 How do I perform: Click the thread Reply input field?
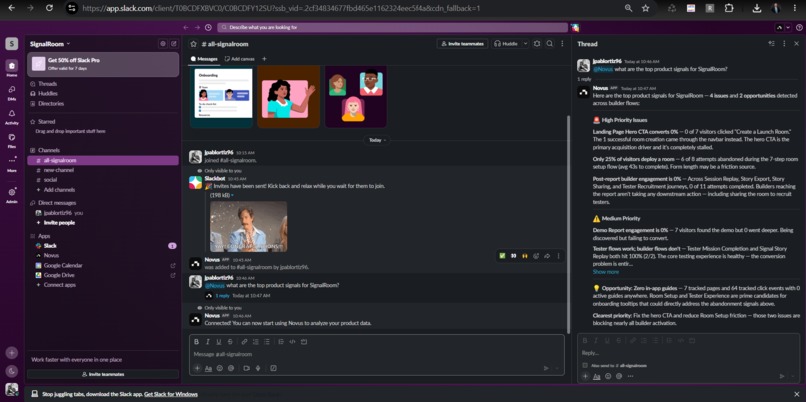click(688, 353)
